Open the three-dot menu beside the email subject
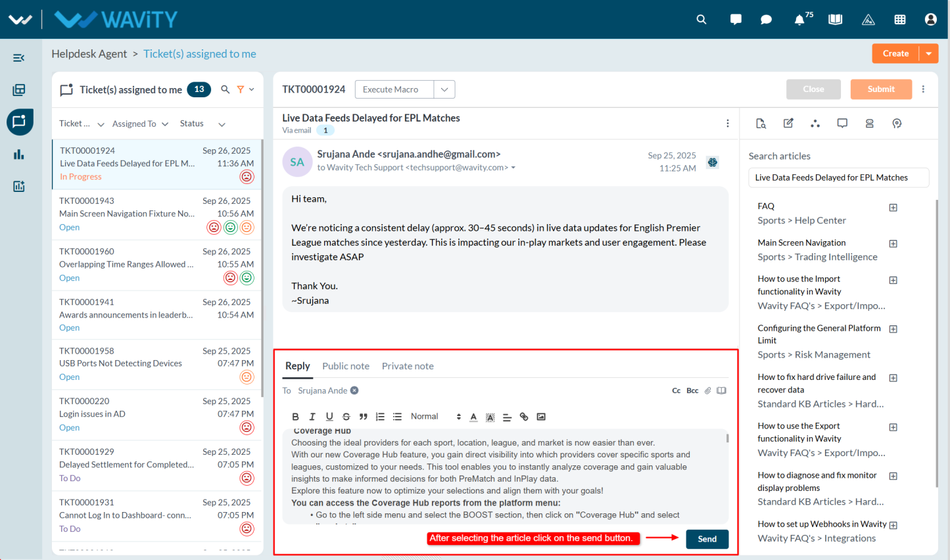Image resolution: width=950 pixels, height=560 pixels. coord(727,124)
